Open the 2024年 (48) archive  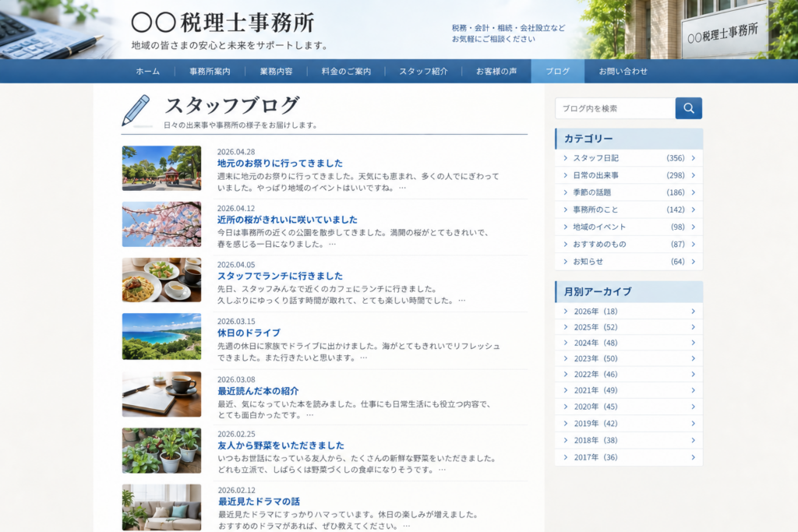coord(629,343)
